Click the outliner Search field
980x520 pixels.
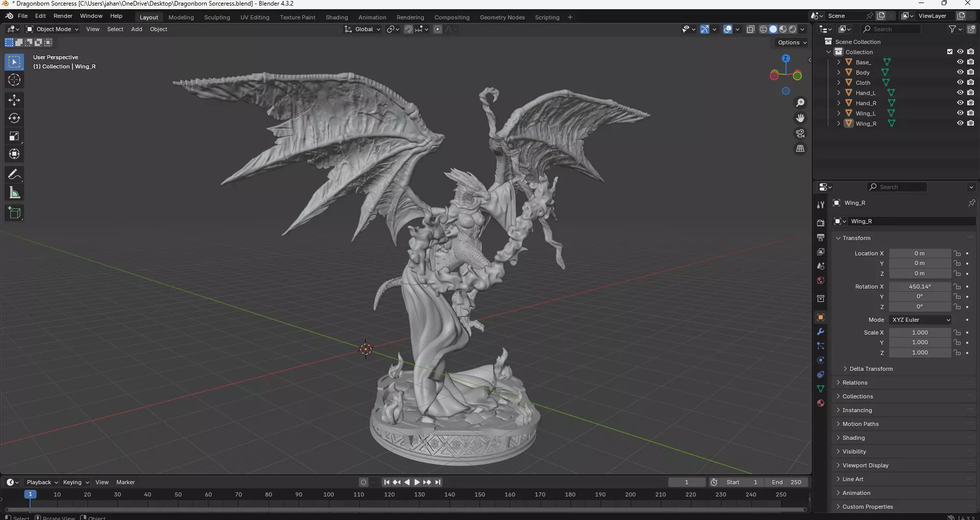coord(892,29)
